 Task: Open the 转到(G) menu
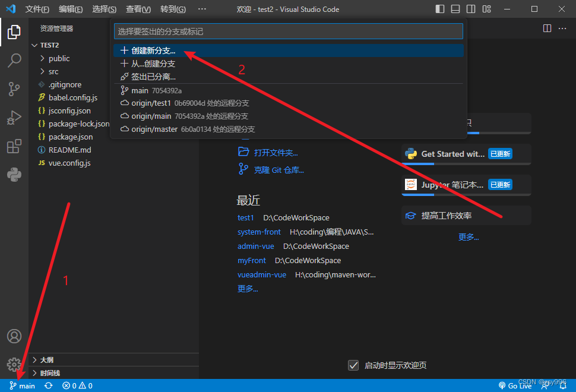[173, 9]
